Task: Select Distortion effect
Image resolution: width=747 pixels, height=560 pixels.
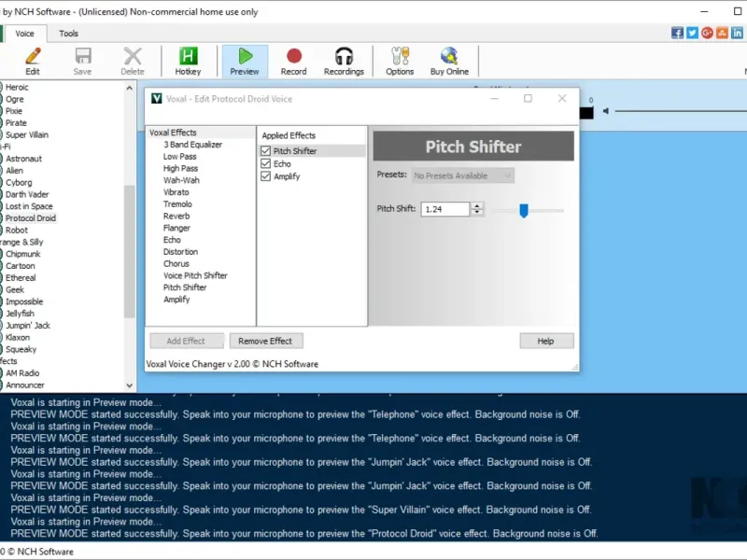Action: pyautogui.click(x=180, y=251)
